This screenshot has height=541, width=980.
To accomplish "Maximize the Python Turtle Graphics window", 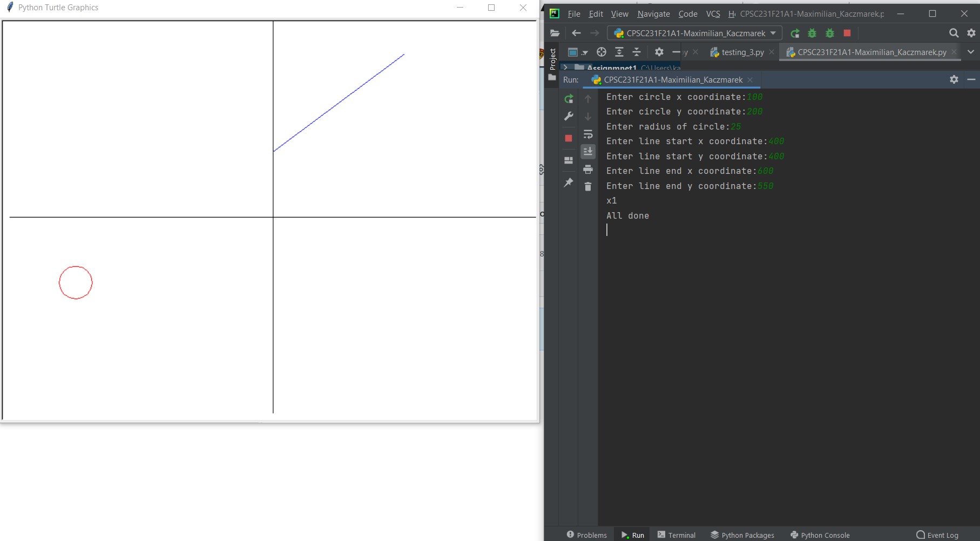I will 491,8.
